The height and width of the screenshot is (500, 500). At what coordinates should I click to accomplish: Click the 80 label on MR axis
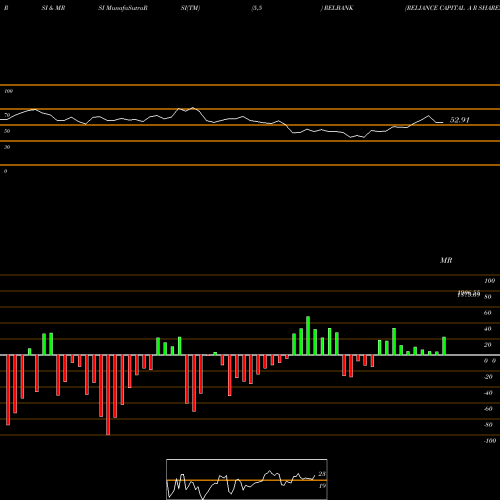(x=488, y=297)
